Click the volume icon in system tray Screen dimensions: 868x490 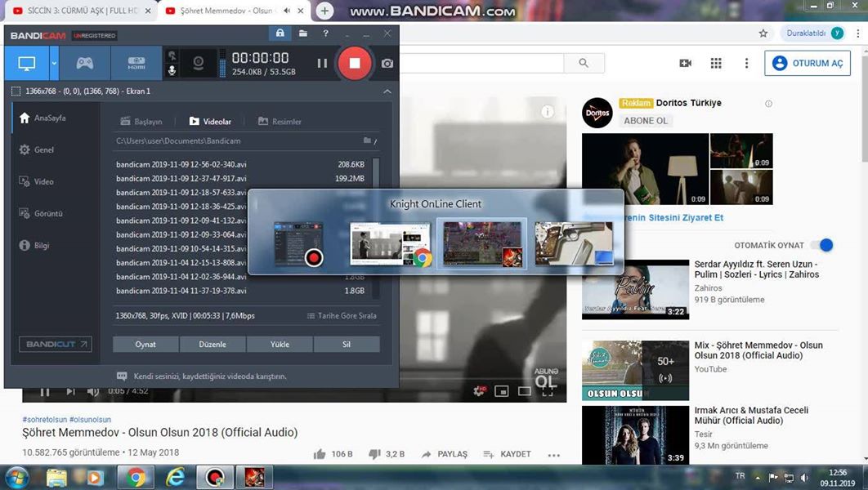[805, 477]
